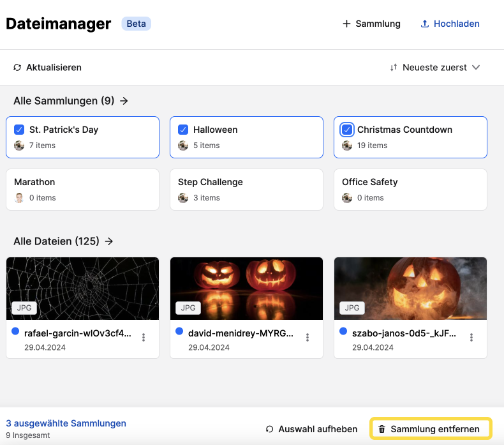Screen dimensions: 504x445
Task: Click the Aktualisieren button
Action: coord(47,67)
